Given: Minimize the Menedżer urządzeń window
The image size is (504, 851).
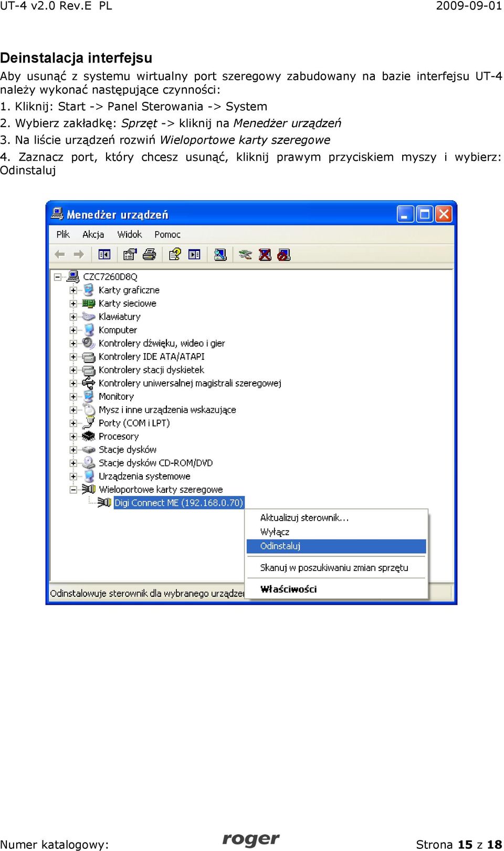Looking at the screenshot, I should pyautogui.click(x=405, y=214).
